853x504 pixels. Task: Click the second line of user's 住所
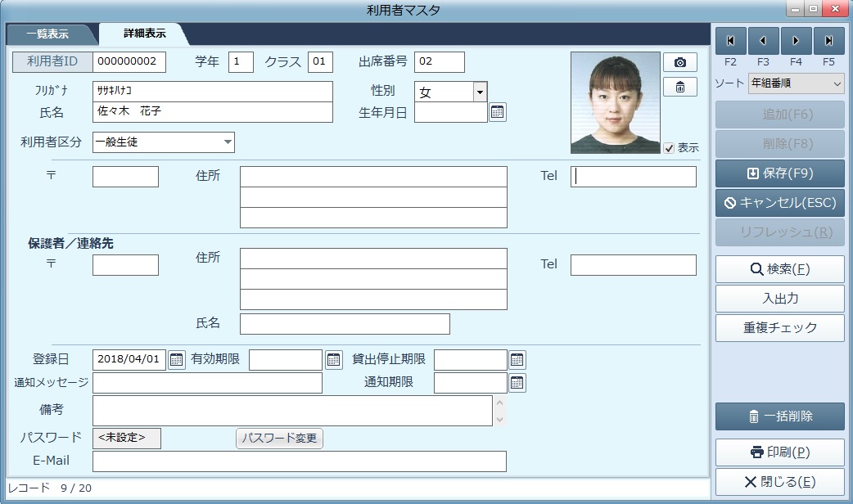tap(374, 197)
